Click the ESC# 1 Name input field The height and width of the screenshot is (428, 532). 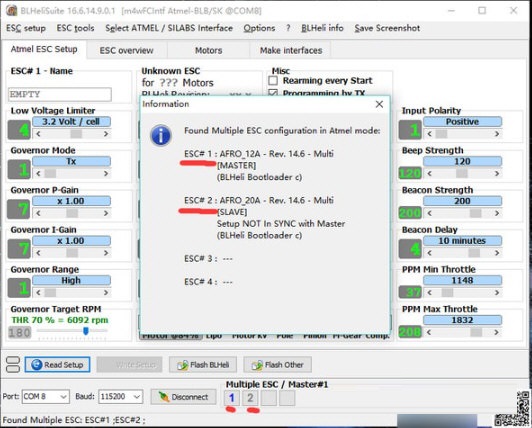[60, 94]
